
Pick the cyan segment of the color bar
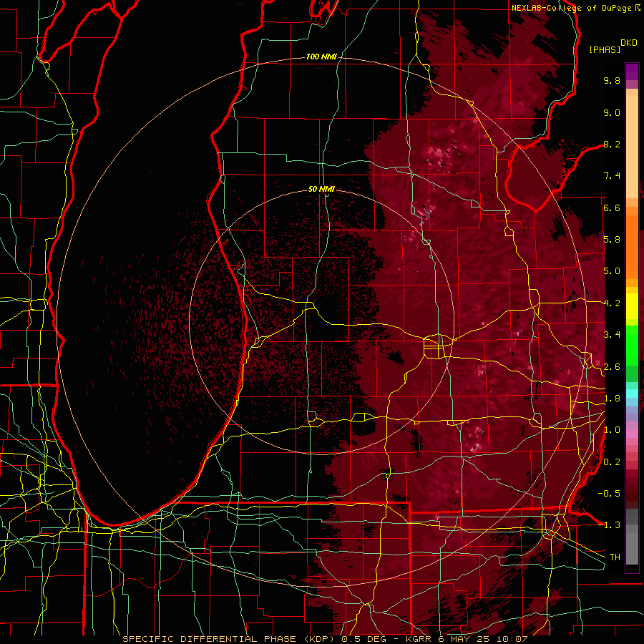(632, 394)
